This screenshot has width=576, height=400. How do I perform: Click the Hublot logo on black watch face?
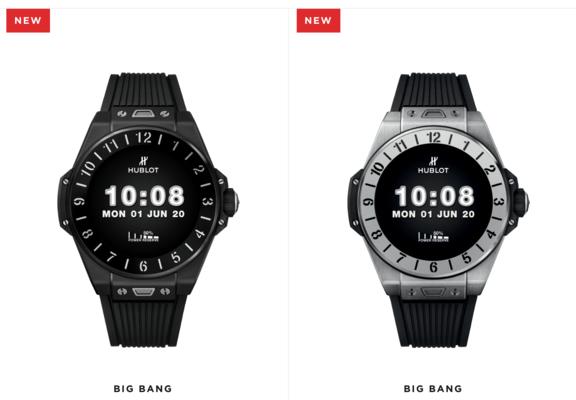[143, 165]
